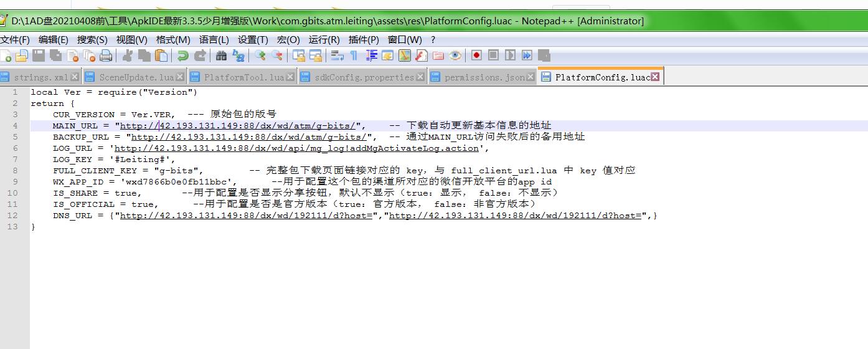
Task: Open the 语言(L) menu
Action: [x=214, y=39]
